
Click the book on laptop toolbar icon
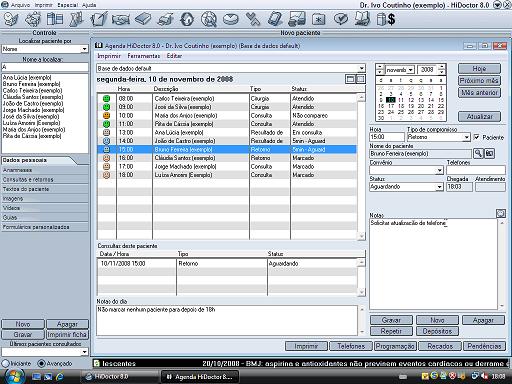[x=362, y=19]
